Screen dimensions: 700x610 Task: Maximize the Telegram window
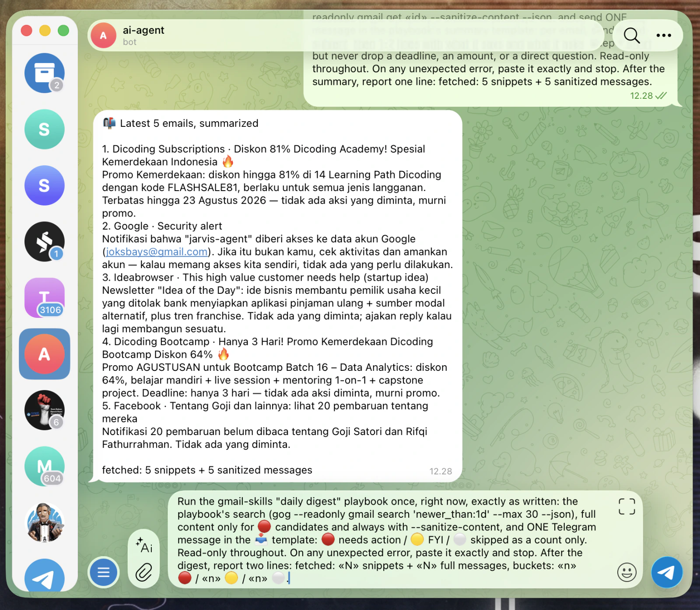63,31
